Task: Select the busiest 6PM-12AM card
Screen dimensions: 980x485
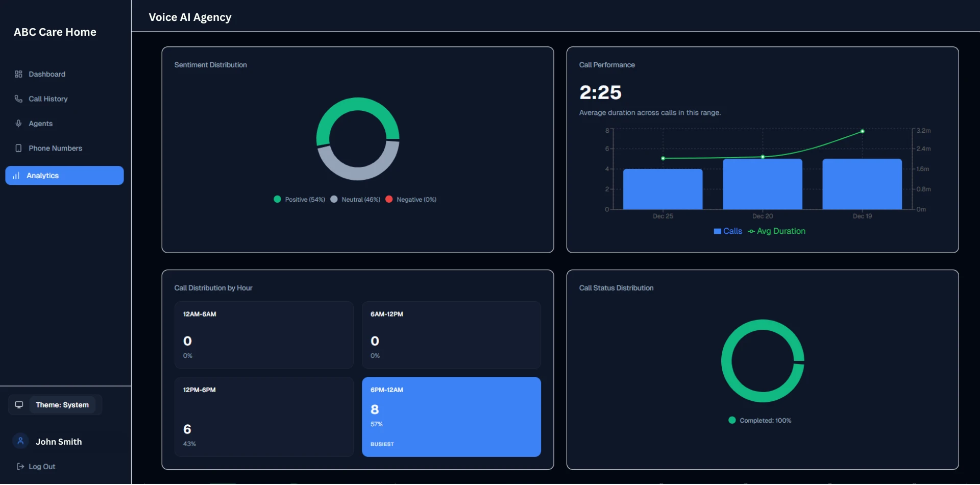Action: 451,417
